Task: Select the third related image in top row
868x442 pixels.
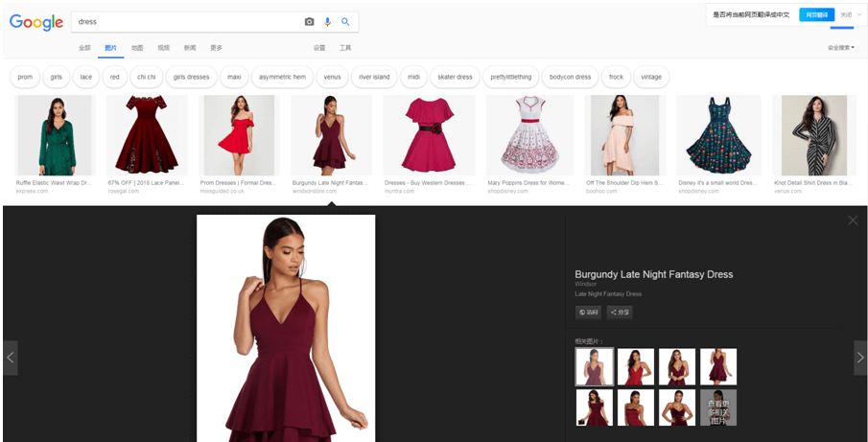Action: (x=677, y=366)
